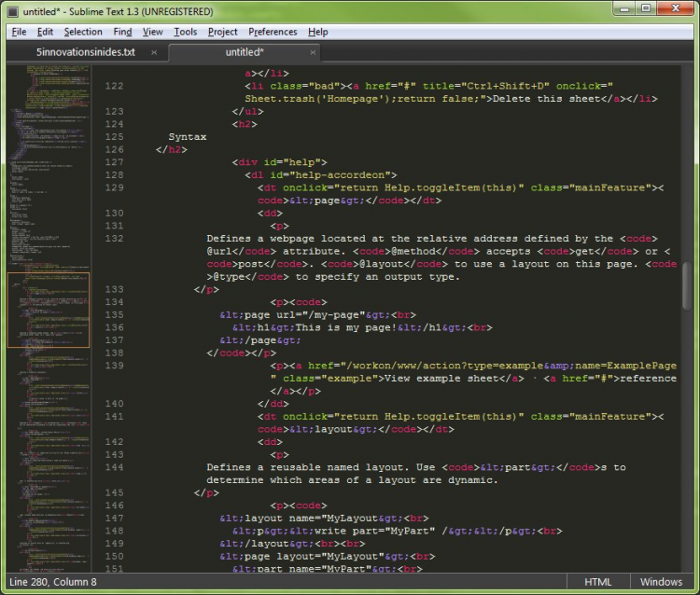Expand the Tools menu
Viewport: 700px width, 595px height.
pos(185,32)
